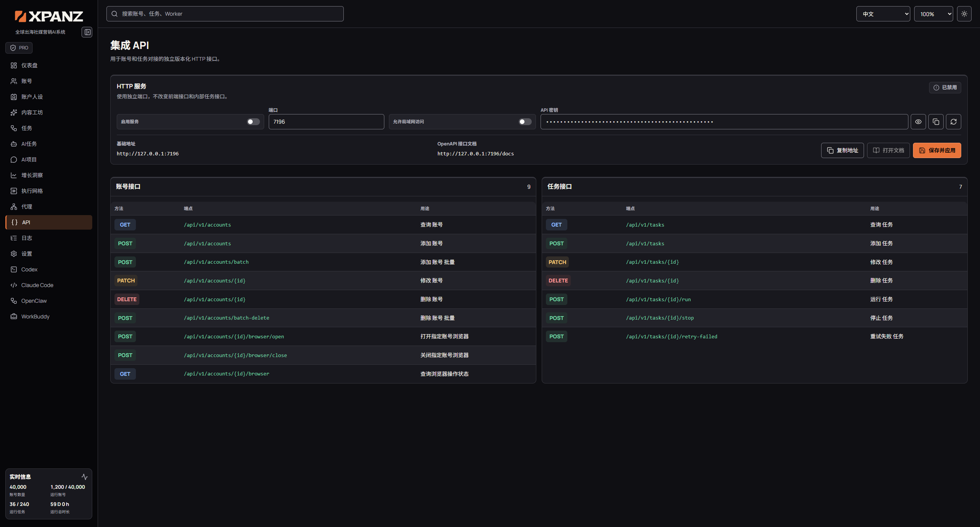Reveal the API key with eye icon

(918, 122)
